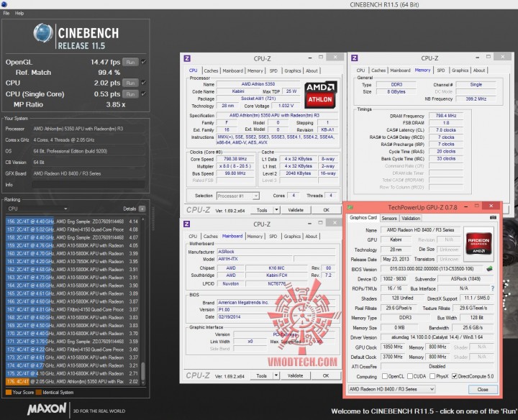Click the CPU-Z logo icon in the Mainboard tab window title bar

186,224
